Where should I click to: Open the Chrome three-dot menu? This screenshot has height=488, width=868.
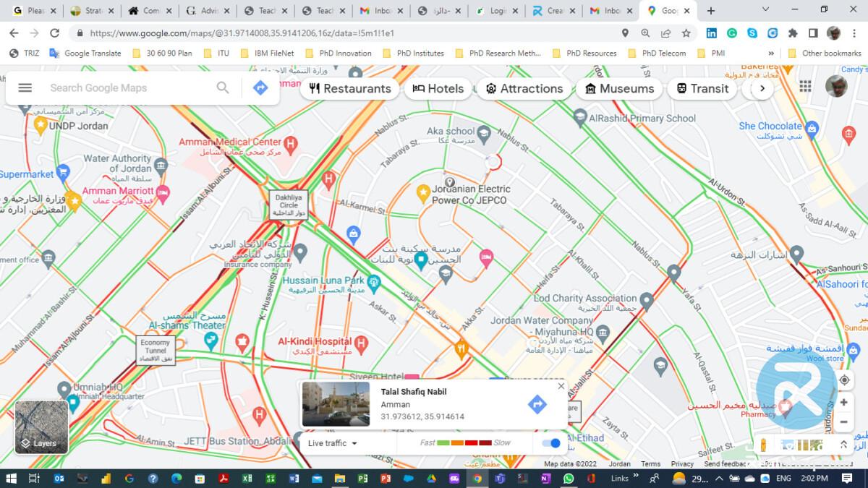(854, 33)
